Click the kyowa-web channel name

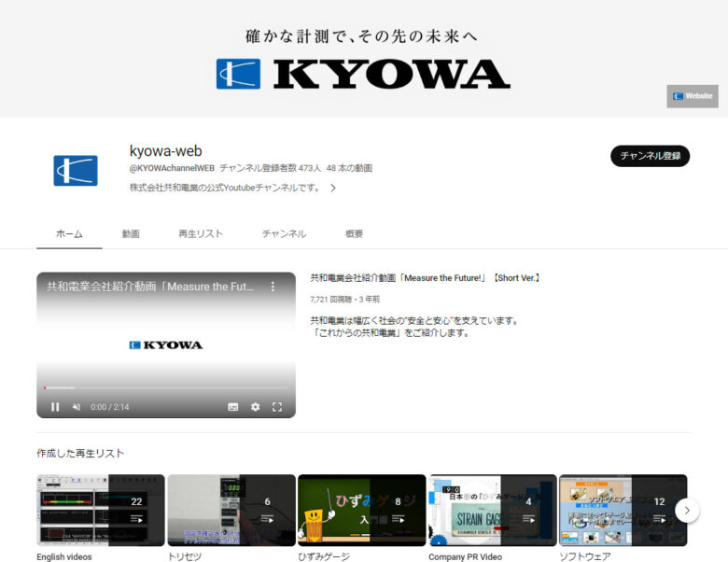coord(165,151)
